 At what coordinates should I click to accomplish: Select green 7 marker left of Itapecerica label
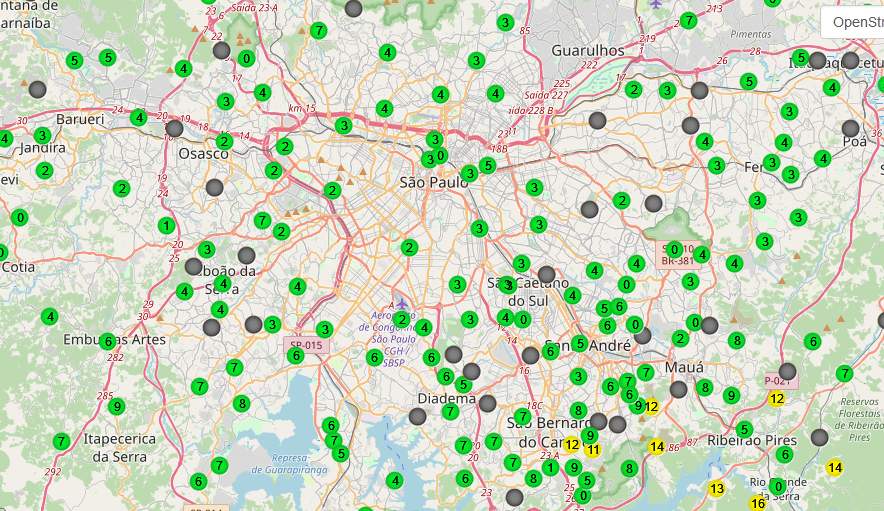tap(61, 442)
